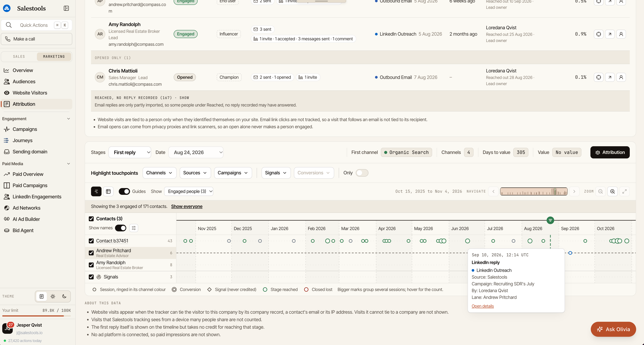Switch to the SALES tab
Viewport: 644px width, 345px height.
pyautogui.click(x=19, y=57)
